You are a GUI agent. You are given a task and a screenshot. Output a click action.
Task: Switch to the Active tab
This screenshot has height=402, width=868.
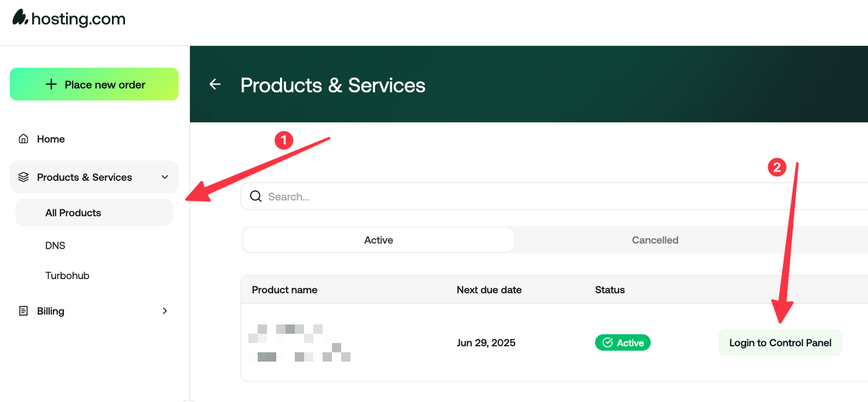379,240
